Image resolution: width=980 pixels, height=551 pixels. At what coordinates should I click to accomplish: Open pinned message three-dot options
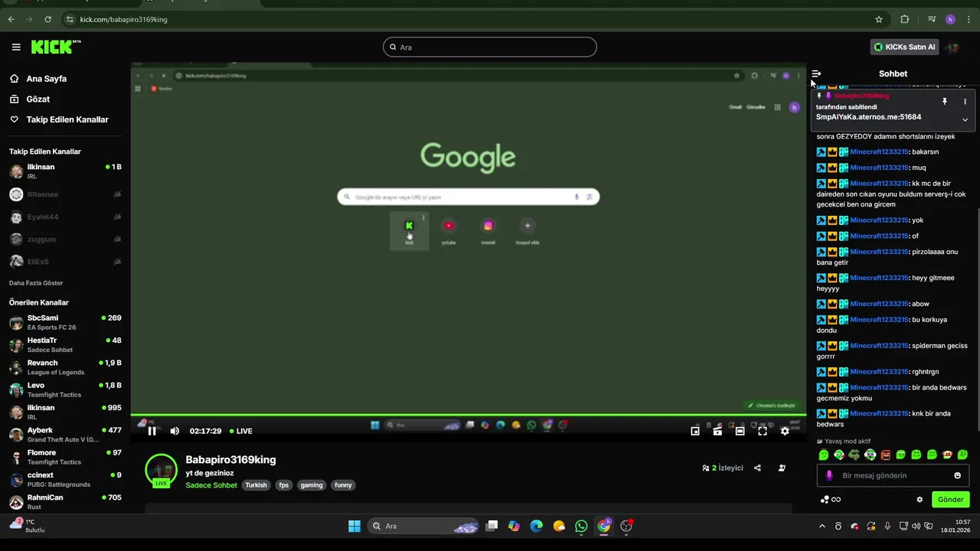coord(965,101)
